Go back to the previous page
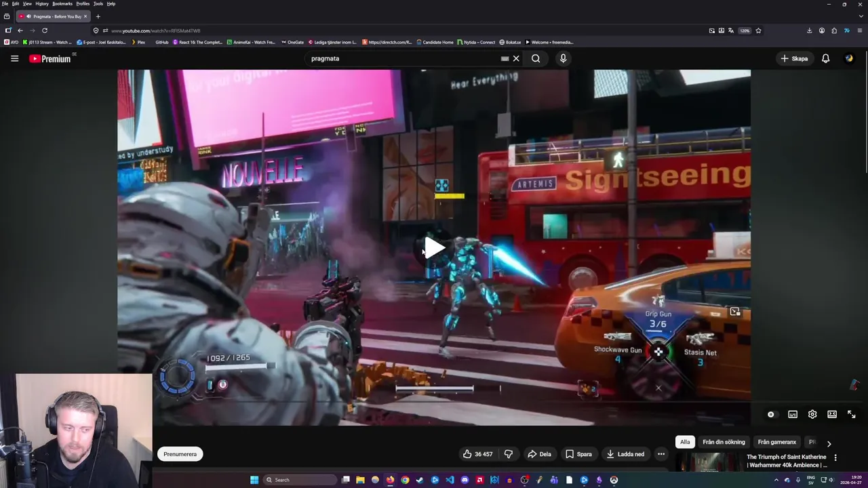The image size is (868, 488). pyautogui.click(x=20, y=30)
